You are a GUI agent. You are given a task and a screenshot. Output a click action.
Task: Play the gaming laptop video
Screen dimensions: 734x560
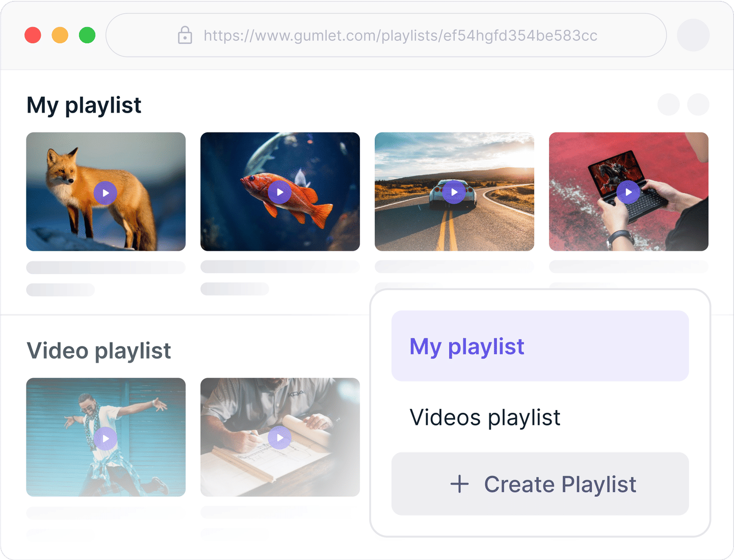(628, 192)
